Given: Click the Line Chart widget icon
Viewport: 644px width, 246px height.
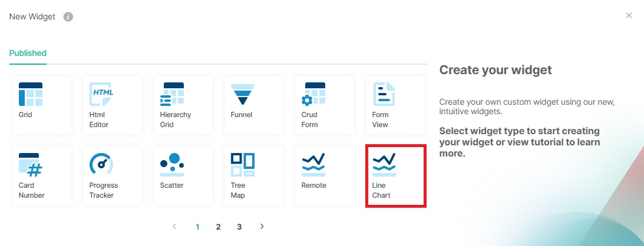Looking at the screenshot, I should [x=384, y=165].
